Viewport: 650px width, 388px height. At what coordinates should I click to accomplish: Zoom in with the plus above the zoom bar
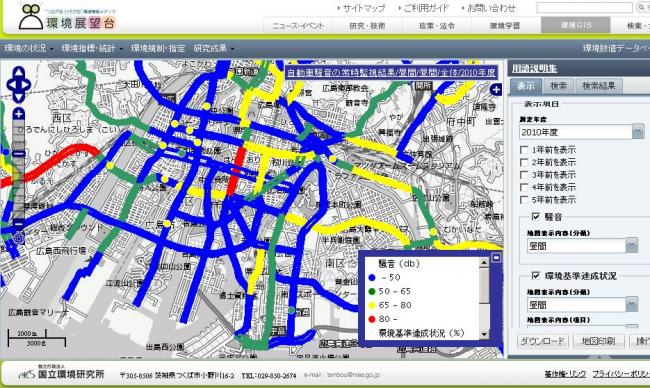click(x=19, y=114)
